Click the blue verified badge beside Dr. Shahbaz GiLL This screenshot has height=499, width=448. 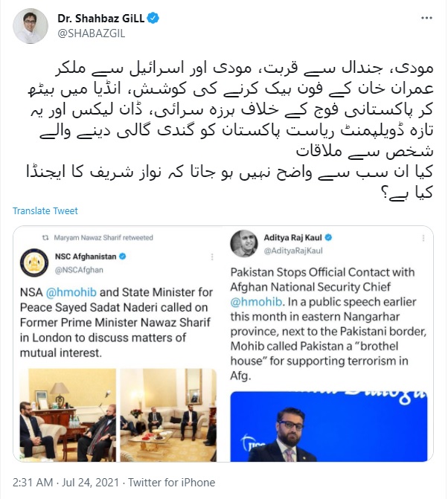coord(153,18)
